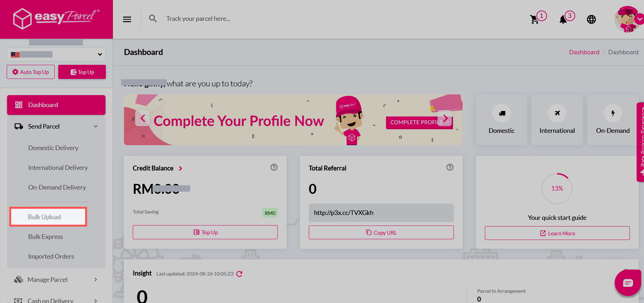Image resolution: width=644 pixels, height=303 pixels.
Task: Open International Delivery
Action: tap(58, 168)
